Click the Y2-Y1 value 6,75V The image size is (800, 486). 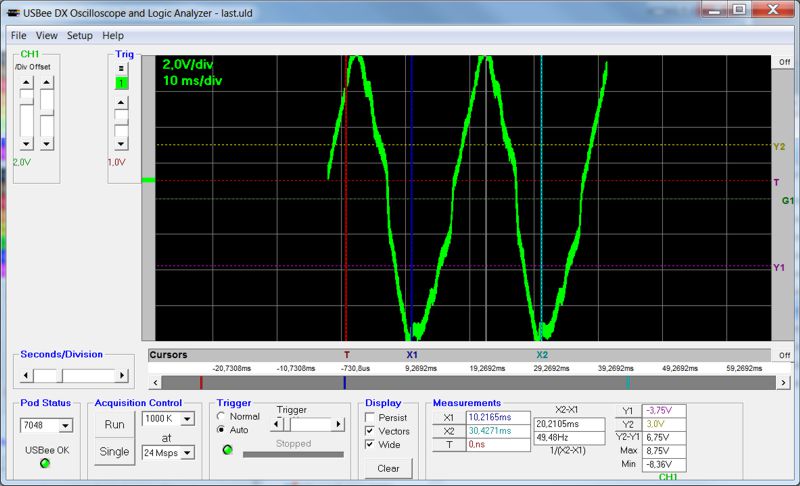point(664,438)
